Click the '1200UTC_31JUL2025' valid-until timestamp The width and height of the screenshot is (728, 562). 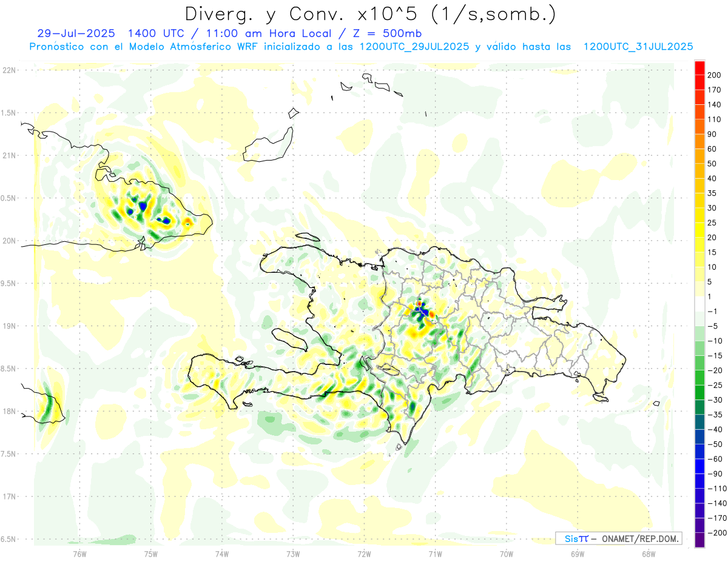[x=638, y=46]
